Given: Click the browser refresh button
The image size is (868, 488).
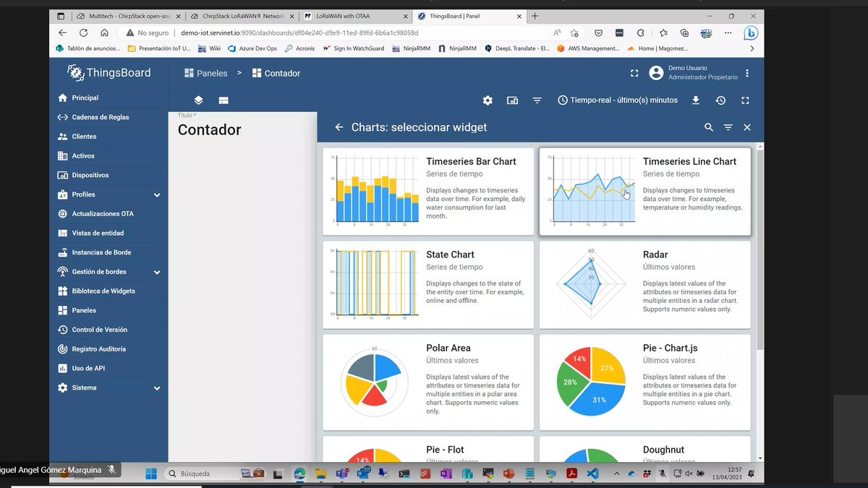Looking at the screenshot, I should click(x=83, y=33).
